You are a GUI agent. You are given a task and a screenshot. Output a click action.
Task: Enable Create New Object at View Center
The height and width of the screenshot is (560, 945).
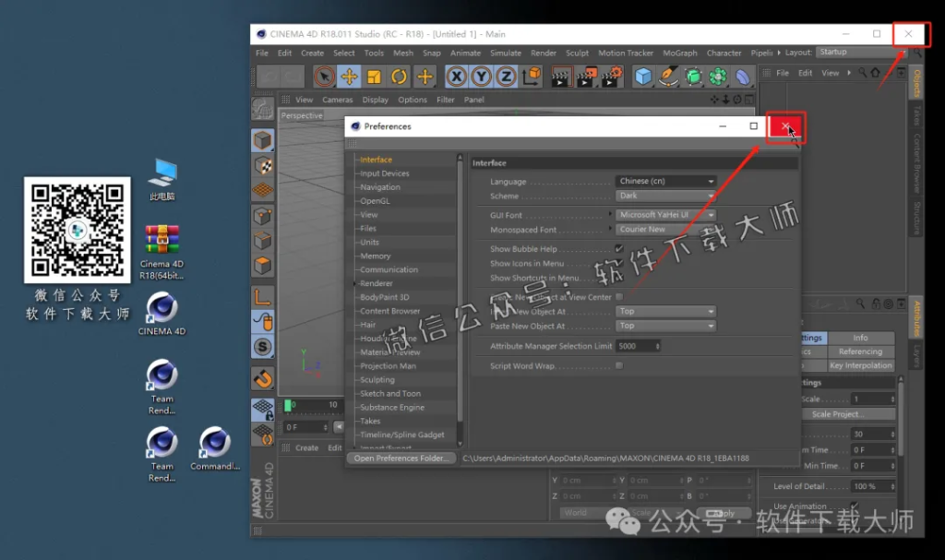tap(619, 297)
